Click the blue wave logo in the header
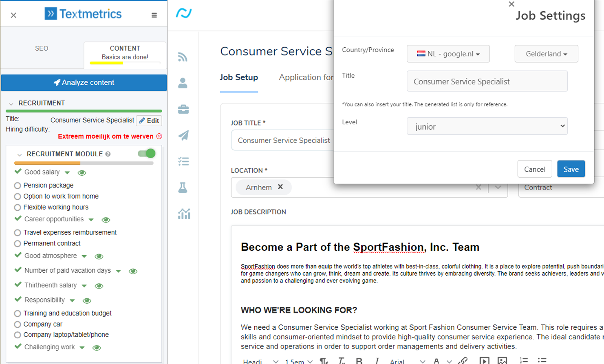 (184, 13)
